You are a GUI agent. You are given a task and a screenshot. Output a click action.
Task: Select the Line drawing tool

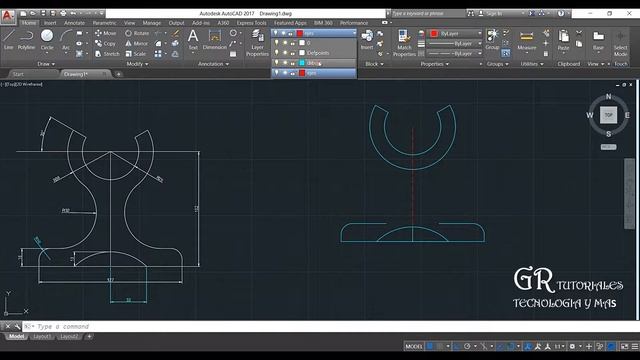coord(9,40)
